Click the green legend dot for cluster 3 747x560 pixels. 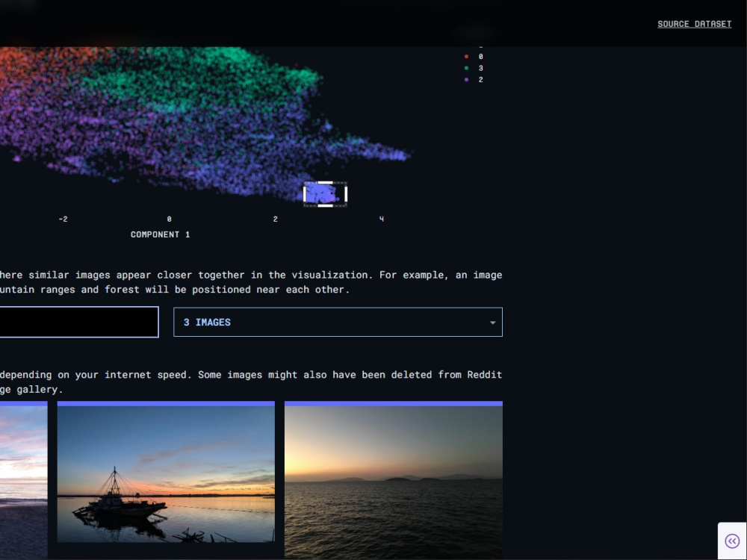pyautogui.click(x=466, y=68)
